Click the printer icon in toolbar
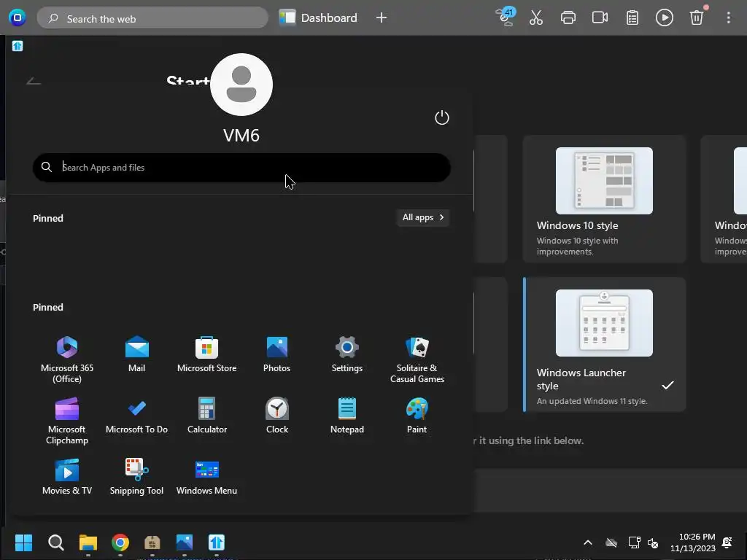 (x=568, y=18)
